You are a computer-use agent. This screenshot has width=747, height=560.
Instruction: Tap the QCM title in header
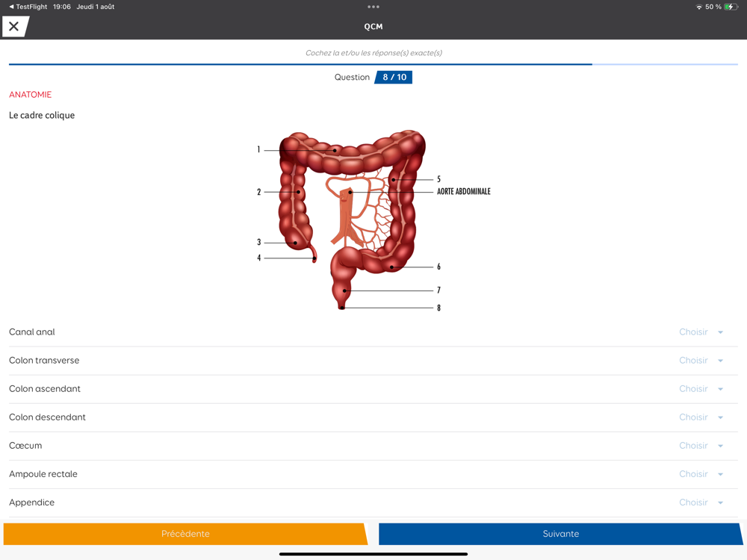click(x=373, y=27)
